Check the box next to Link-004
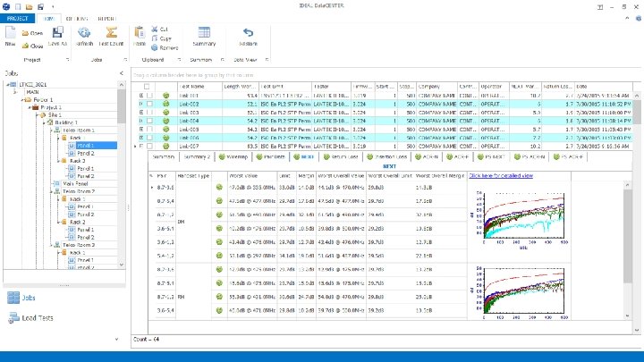The image size is (644, 362). pyautogui.click(x=150, y=120)
